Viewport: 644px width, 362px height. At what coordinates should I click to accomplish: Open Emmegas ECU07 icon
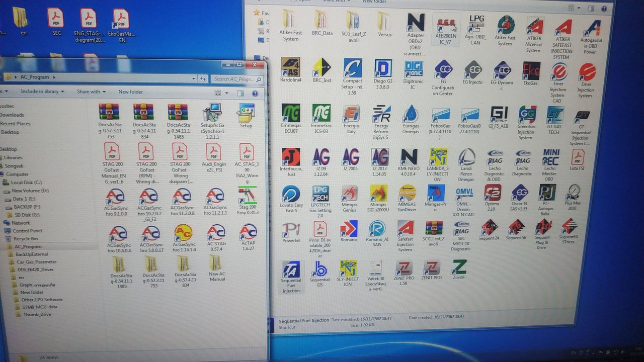[290, 113]
